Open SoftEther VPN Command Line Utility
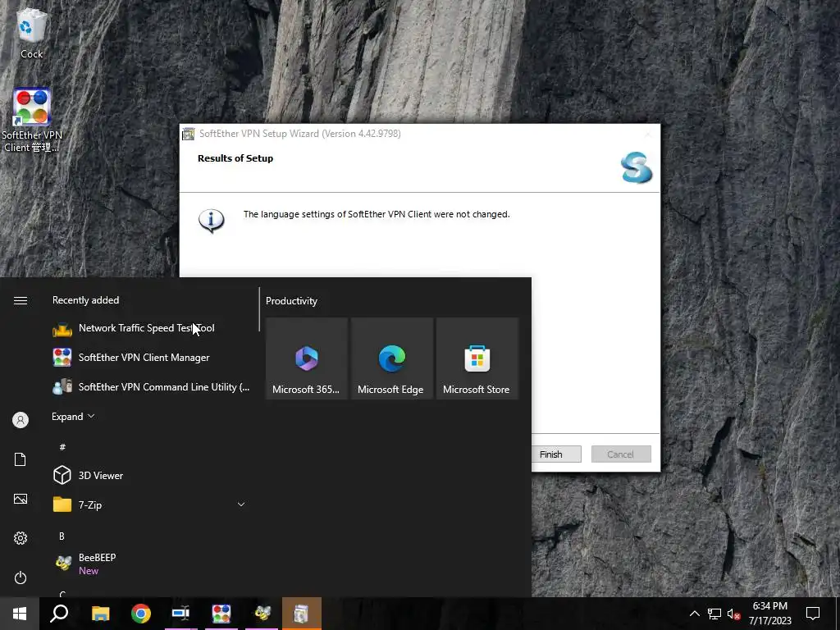The image size is (840, 630). click(x=151, y=387)
